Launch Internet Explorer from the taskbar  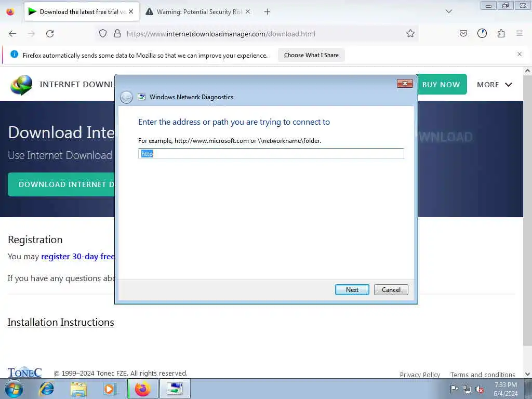tap(46, 389)
